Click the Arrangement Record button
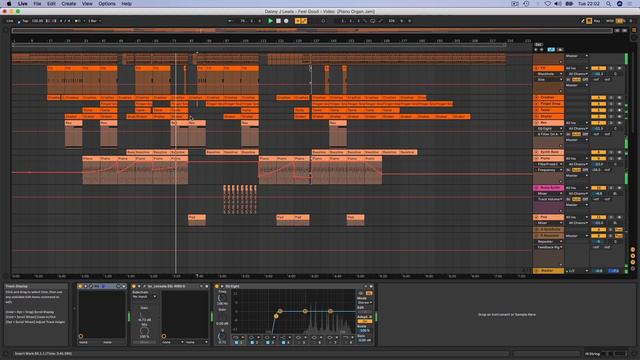 pyautogui.click(x=286, y=21)
